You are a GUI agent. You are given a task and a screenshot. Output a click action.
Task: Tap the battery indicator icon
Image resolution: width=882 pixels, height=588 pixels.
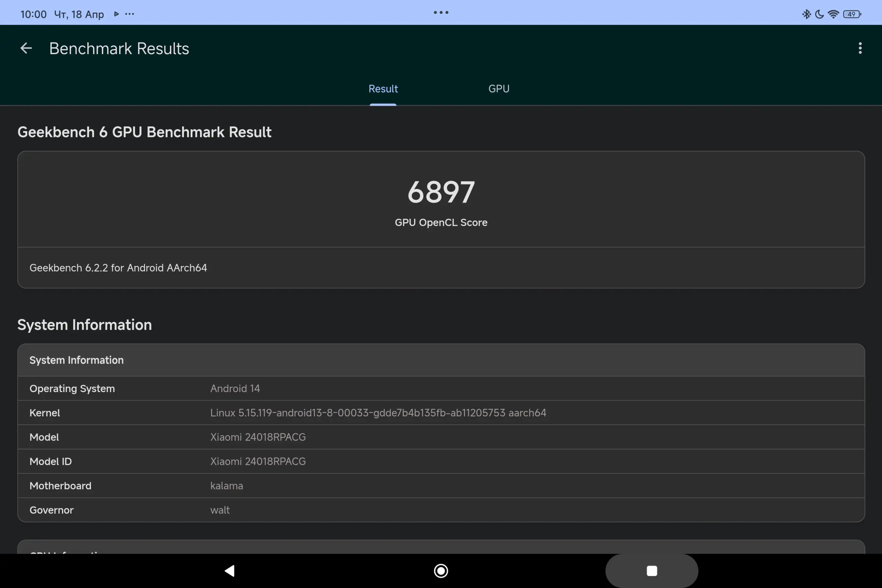point(852,14)
